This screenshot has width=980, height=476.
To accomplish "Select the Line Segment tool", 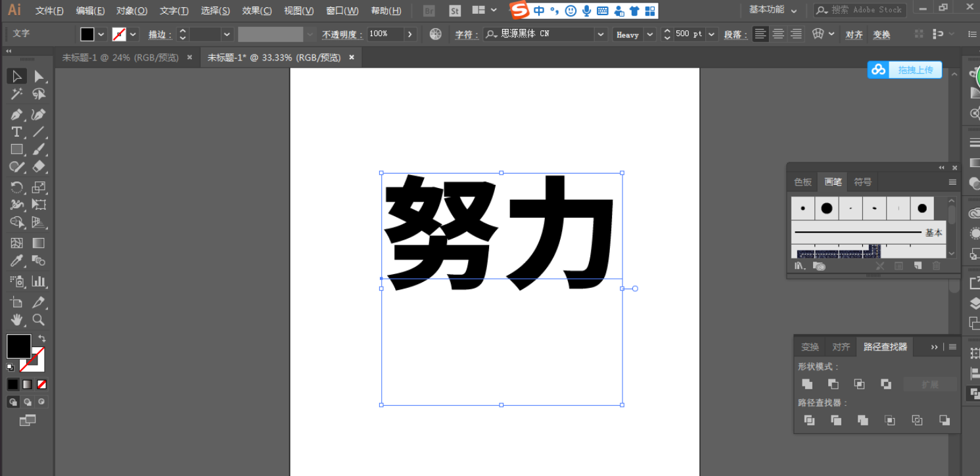I will [x=39, y=132].
